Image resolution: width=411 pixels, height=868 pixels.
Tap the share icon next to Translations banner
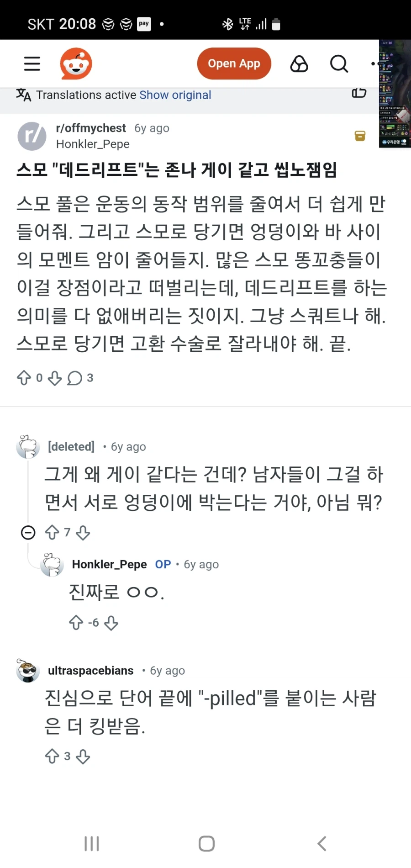359,93
